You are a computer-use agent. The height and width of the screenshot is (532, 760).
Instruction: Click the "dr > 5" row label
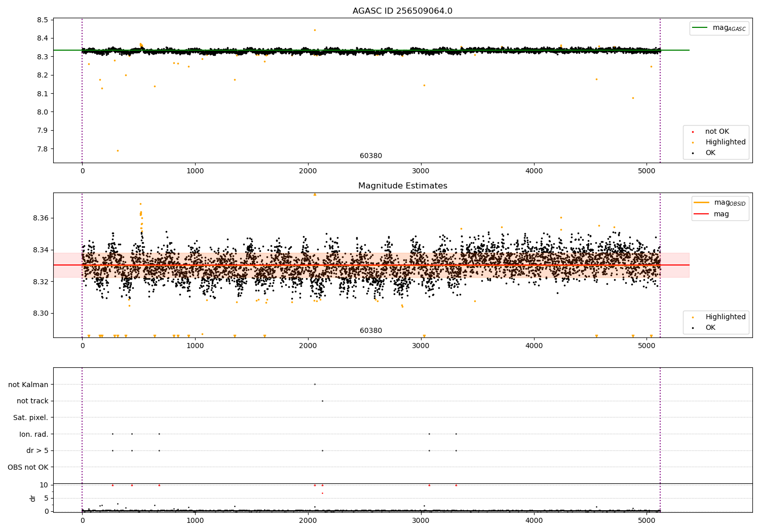coord(37,451)
